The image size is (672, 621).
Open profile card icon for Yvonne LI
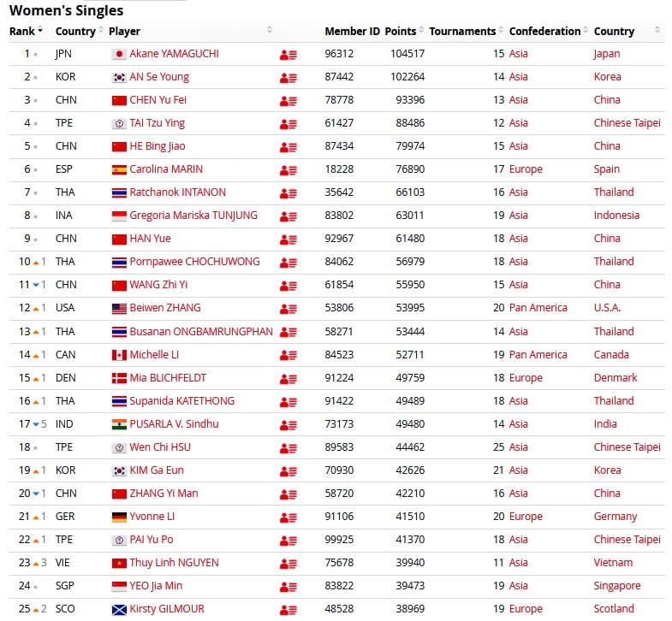(288, 517)
